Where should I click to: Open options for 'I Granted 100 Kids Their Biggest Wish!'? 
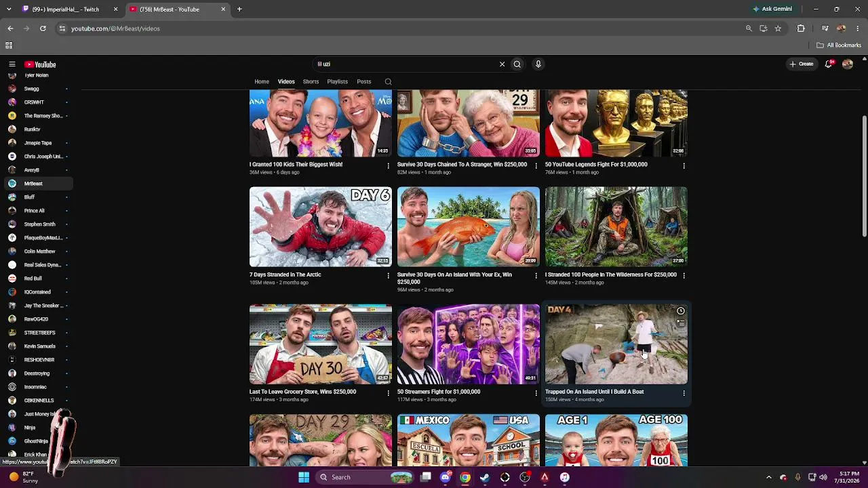pos(389,166)
